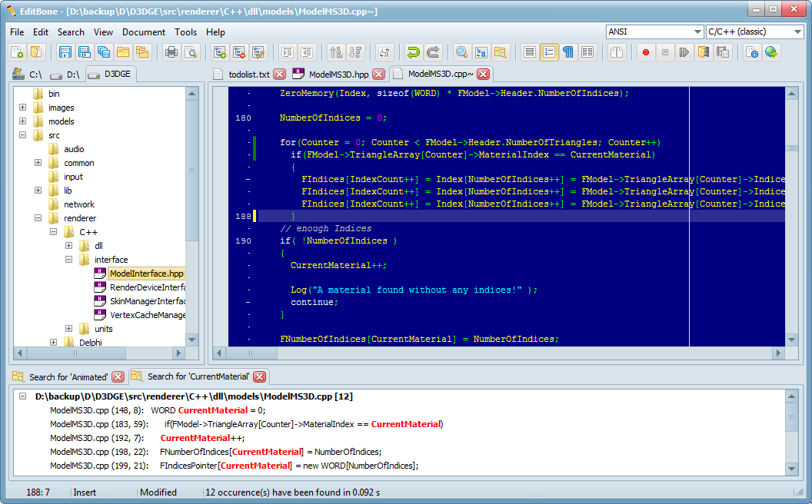The image size is (812, 504).
Task: Click the Sort Ascending toolbar icon
Action: click(335, 52)
